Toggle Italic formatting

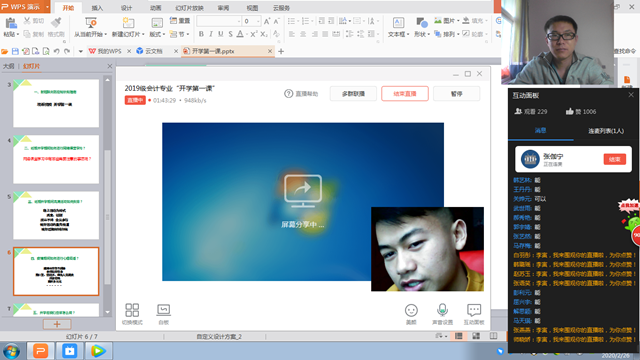coord(211,34)
